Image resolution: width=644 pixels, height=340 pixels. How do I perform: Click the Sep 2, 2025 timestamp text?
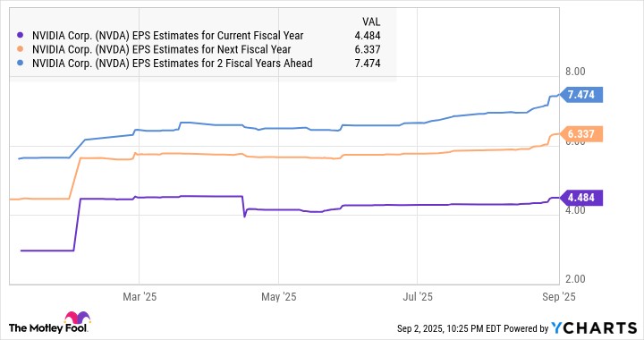(419, 328)
